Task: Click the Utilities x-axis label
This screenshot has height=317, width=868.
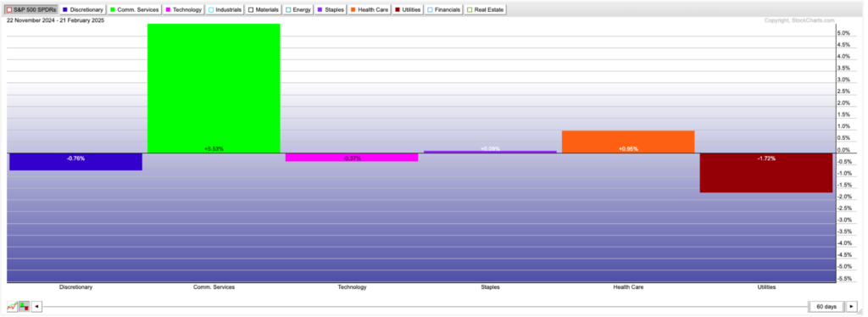Action: [766, 287]
